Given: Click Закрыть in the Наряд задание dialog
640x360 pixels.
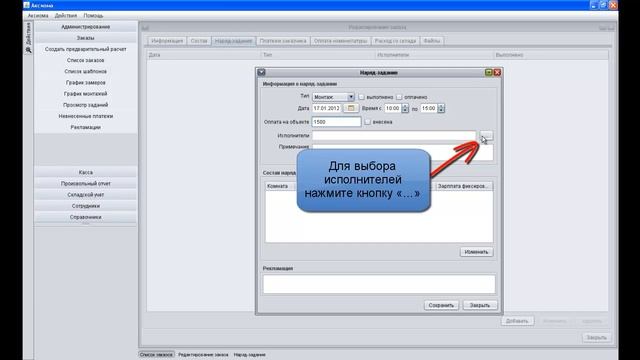Looking at the screenshot, I should tap(480, 305).
